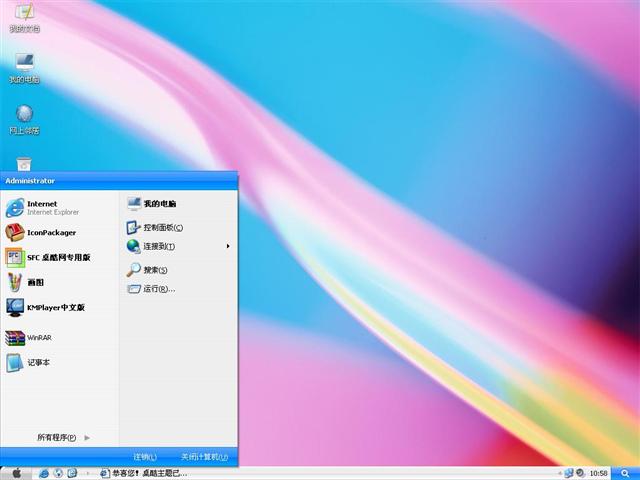Switch to 恭喜您! 桌酷主题已... taskbar window
The width and height of the screenshot is (640, 480).
click(x=144, y=473)
